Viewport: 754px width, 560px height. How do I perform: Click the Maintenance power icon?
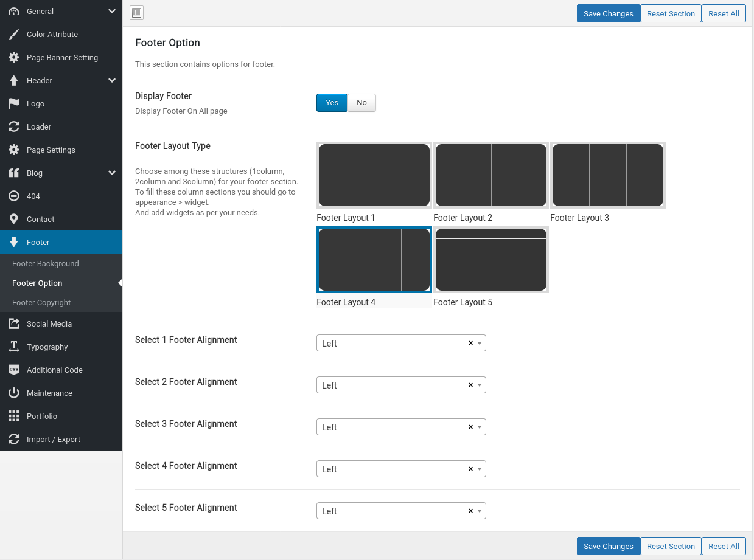coord(13,393)
